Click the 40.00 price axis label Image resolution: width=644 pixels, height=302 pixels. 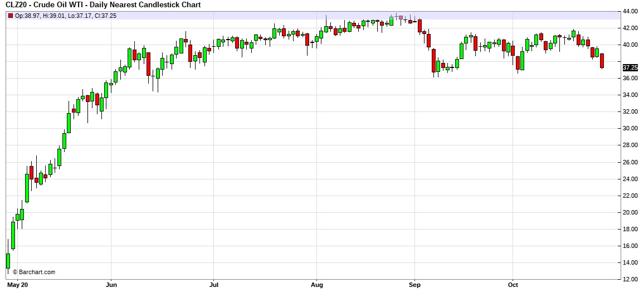point(631,45)
